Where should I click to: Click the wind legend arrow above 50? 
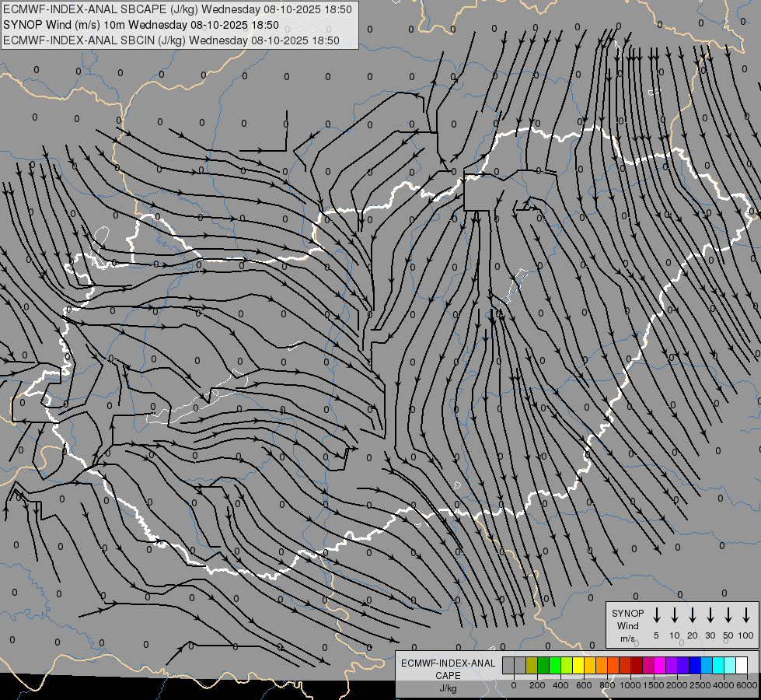click(728, 615)
